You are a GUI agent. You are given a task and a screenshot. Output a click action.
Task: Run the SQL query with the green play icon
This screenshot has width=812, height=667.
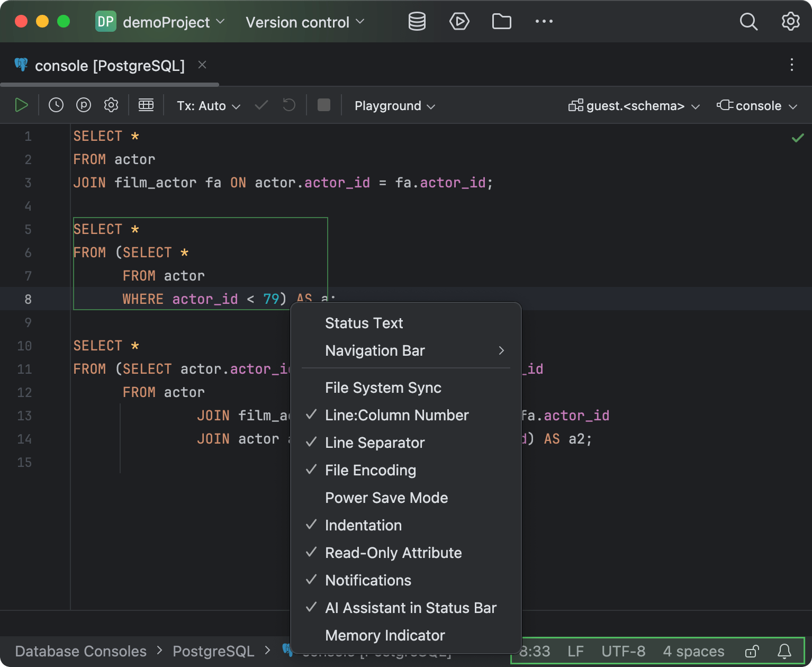(22, 105)
